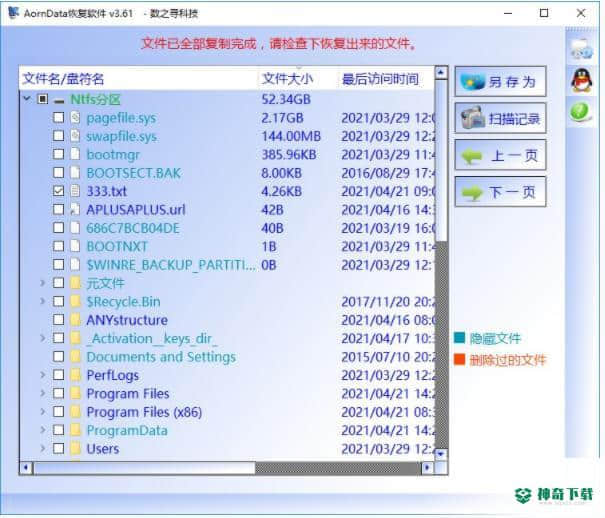Check the $WINRE_BACKUP_PARTITI... checkbox
605x518 pixels.
pos(58,265)
